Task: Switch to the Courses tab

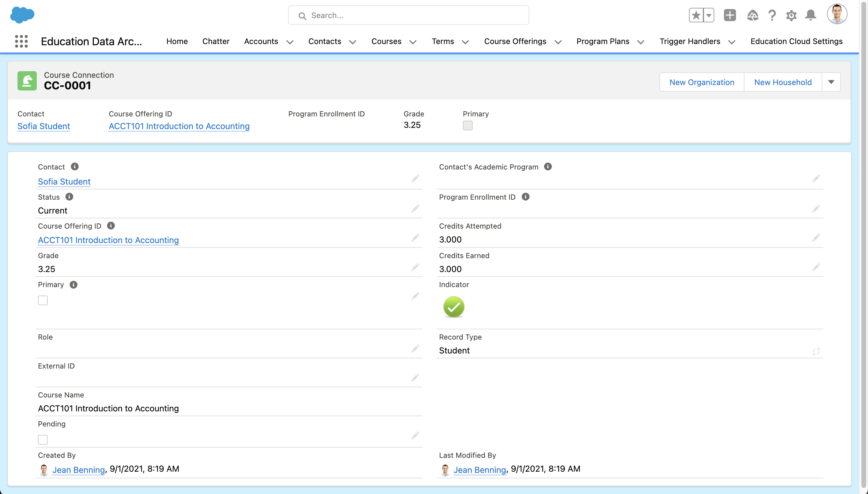Action: pyautogui.click(x=386, y=41)
